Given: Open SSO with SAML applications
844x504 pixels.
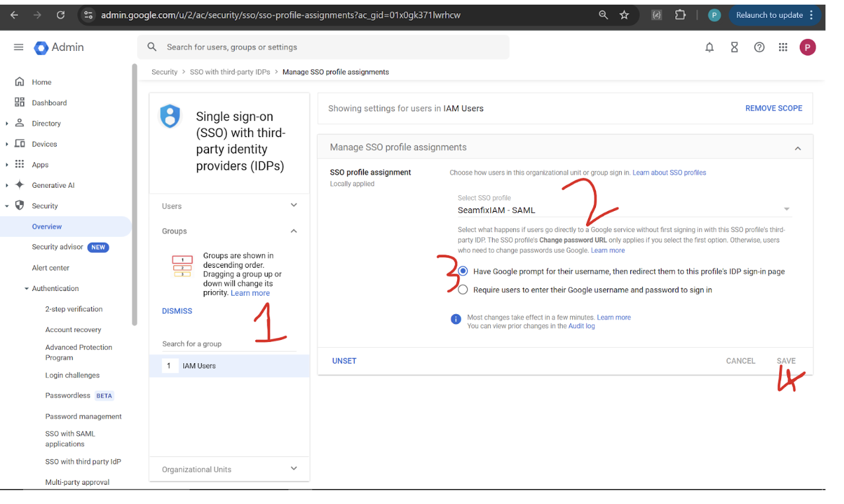Looking at the screenshot, I should (x=70, y=439).
